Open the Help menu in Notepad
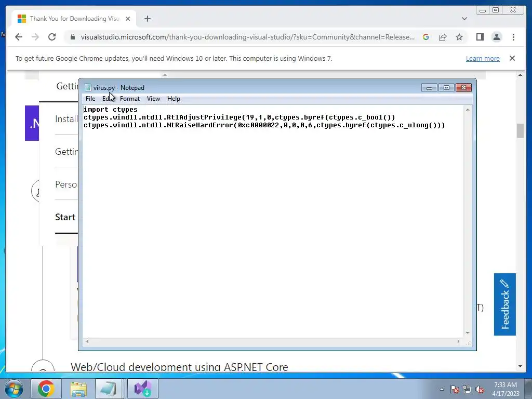The image size is (532, 399). coord(174,99)
